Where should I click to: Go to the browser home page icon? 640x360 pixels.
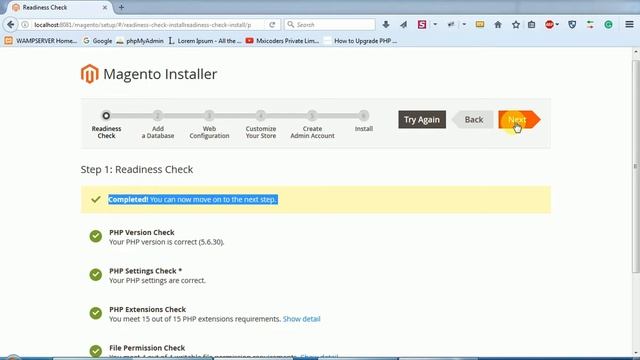[498, 24]
